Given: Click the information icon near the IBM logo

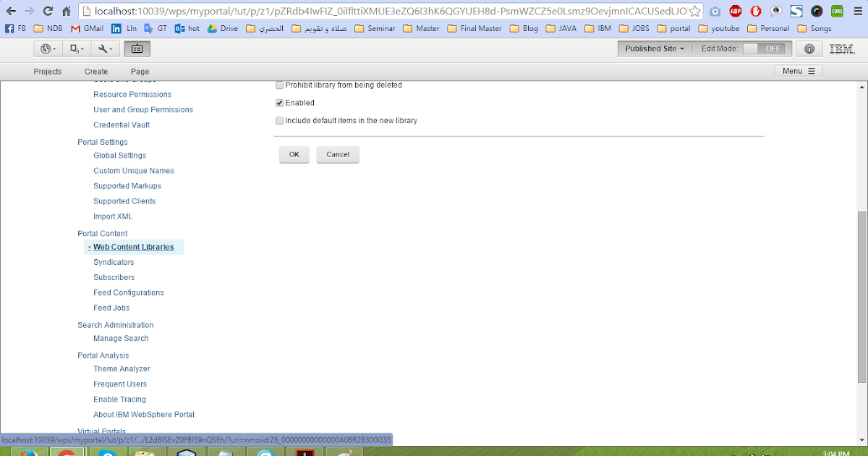Looking at the screenshot, I should coord(809,48).
